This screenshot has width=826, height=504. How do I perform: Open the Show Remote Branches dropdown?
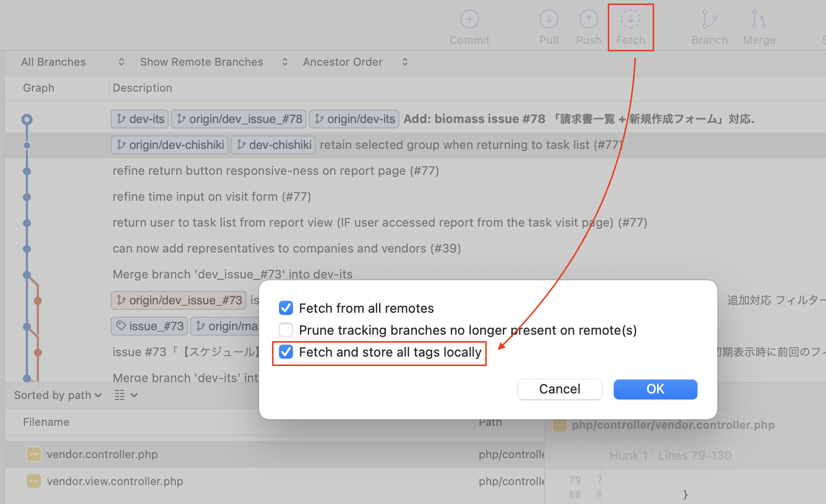(214, 62)
